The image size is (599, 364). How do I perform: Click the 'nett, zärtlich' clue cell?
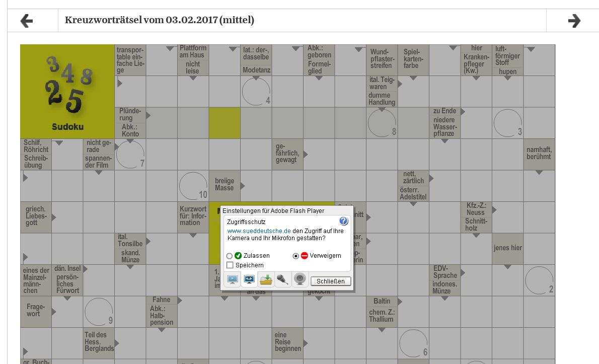(413, 178)
